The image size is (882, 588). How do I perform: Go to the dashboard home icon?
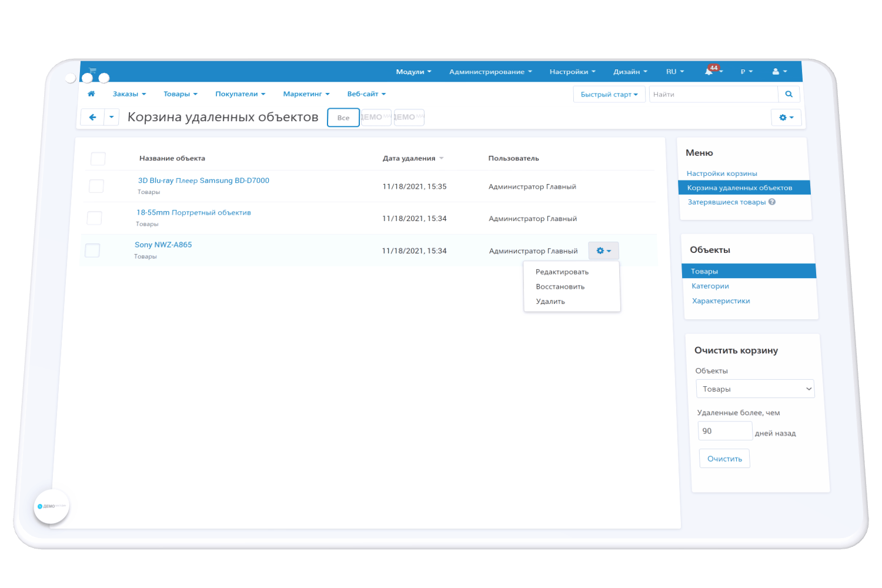pyautogui.click(x=91, y=94)
